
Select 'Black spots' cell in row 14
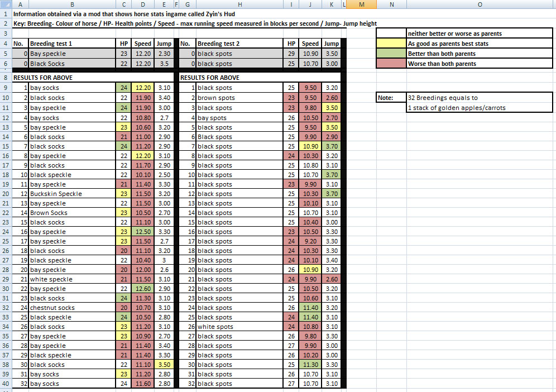tap(239, 137)
